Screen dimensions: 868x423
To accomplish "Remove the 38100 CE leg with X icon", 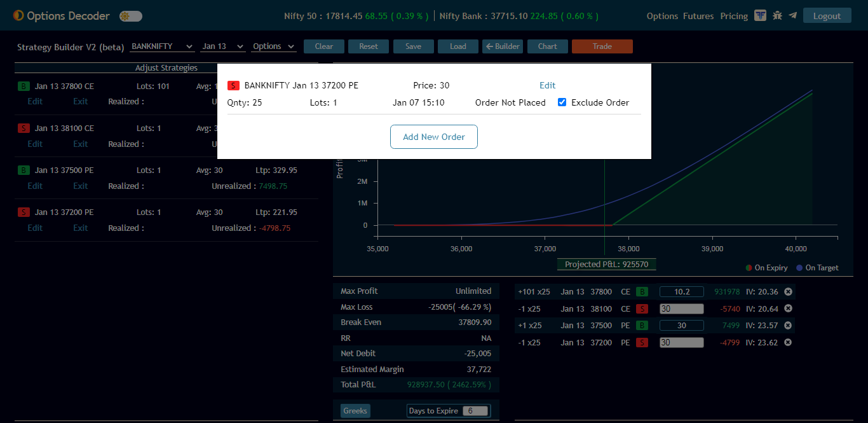I will pyautogui.click(x=788, y=309).
